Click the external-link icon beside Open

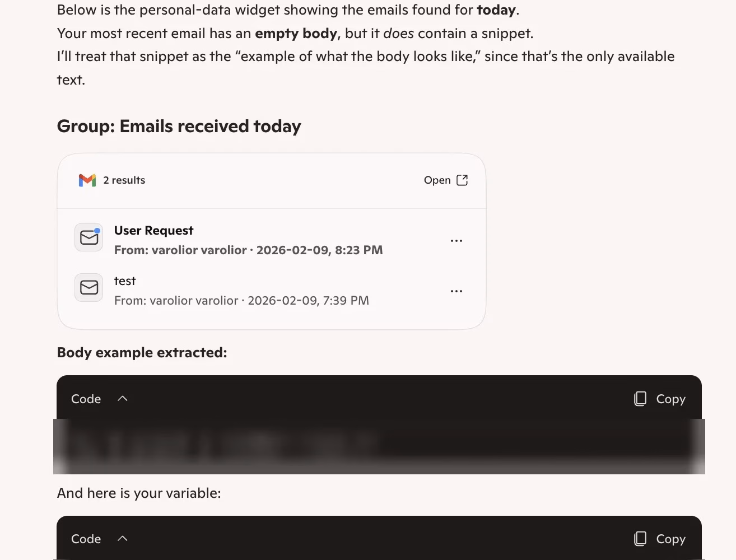point(462,180)
